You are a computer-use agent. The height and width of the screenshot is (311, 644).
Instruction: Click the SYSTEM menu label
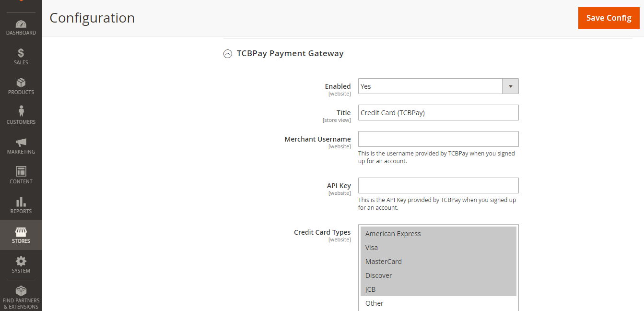(x=21, y=271)
